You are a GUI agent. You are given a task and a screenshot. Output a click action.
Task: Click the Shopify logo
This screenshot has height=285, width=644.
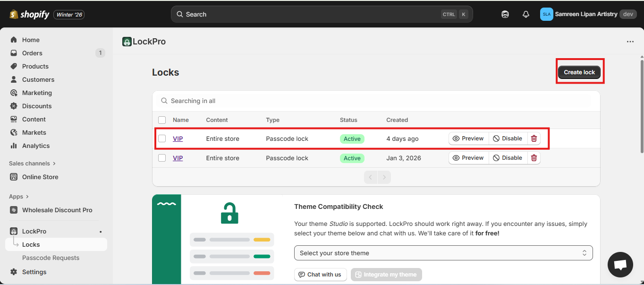(29, 14)
